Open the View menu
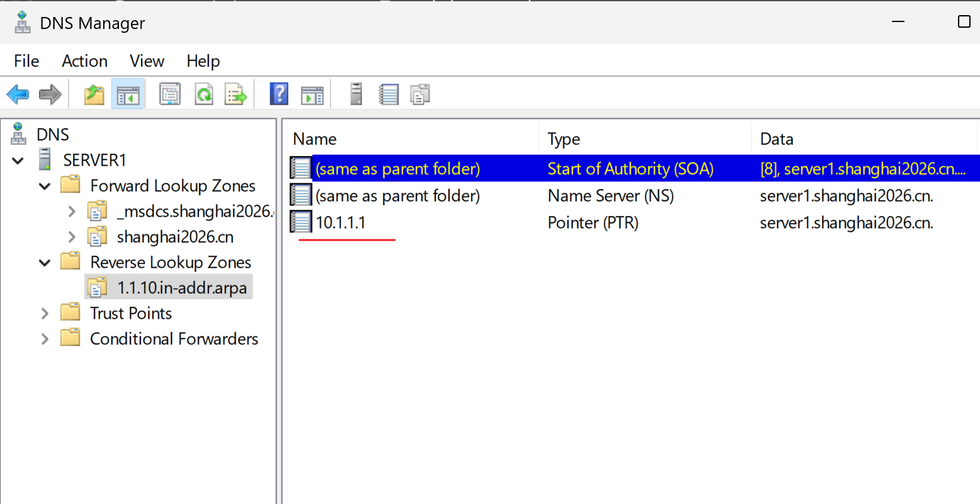The width and height of the screenshot is (980, 504). pos(147,61)
